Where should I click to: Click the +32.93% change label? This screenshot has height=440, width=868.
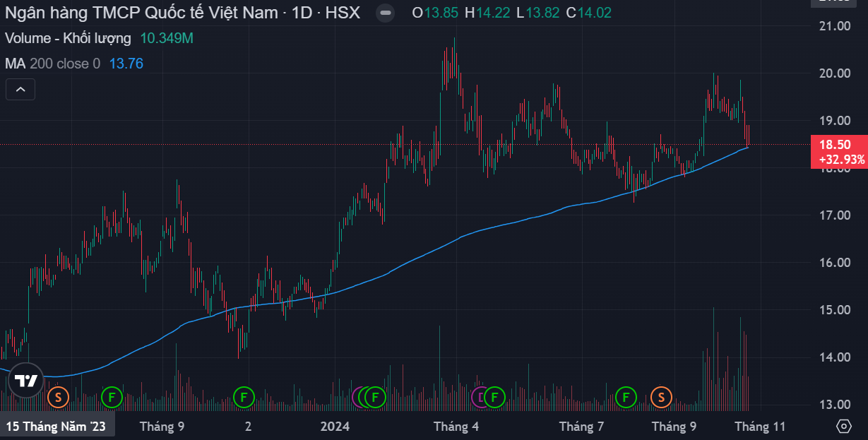(x=842, y=160)
